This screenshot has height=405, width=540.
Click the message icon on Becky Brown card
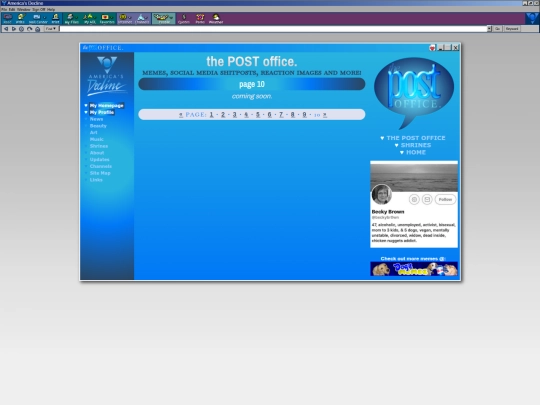coord(427,199)
